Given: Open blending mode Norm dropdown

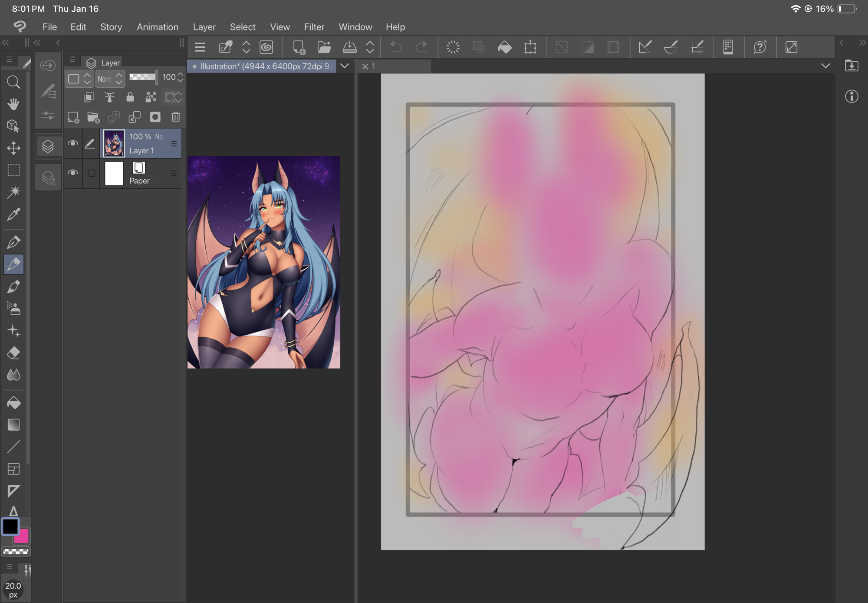Looking at the screenshot, I should click(x=110, y=79).
